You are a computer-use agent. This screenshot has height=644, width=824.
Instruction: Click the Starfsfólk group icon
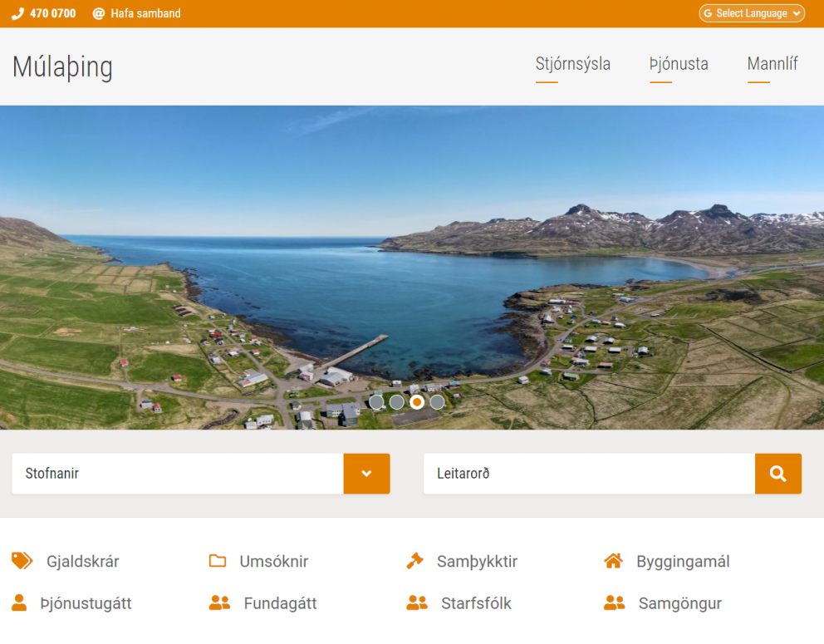point(415,602)
